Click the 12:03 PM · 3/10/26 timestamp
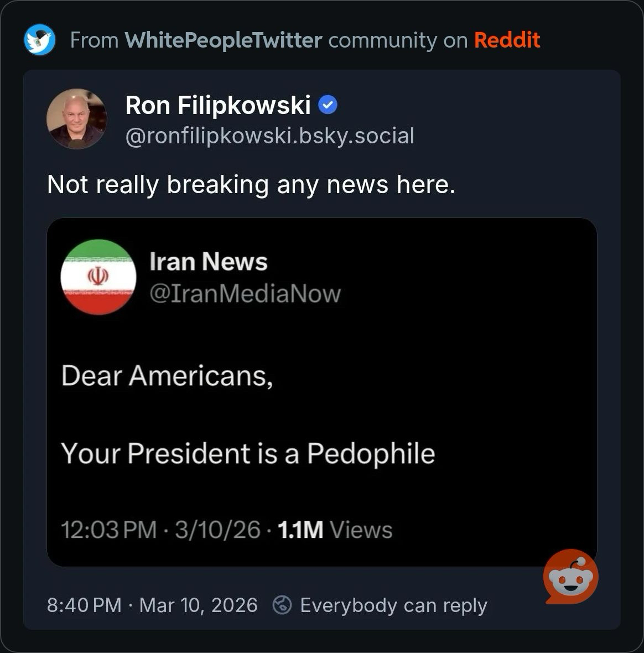Viewport: 644px width, 653px height. click(x=160, y=530)
